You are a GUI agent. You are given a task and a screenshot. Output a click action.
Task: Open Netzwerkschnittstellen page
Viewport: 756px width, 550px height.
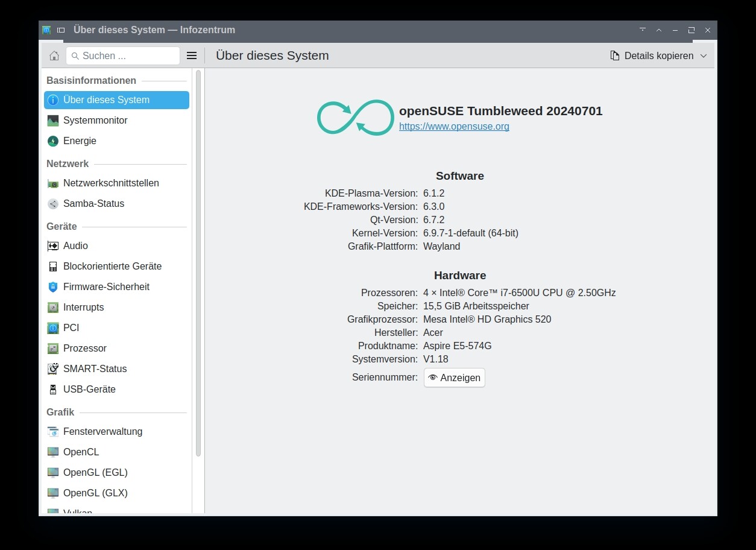[116, 183]
